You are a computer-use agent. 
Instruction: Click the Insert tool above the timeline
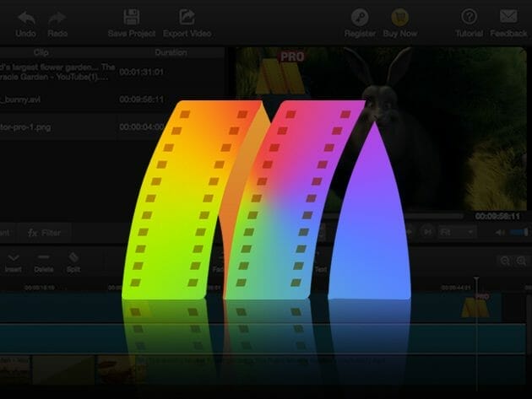click(14, 262)
